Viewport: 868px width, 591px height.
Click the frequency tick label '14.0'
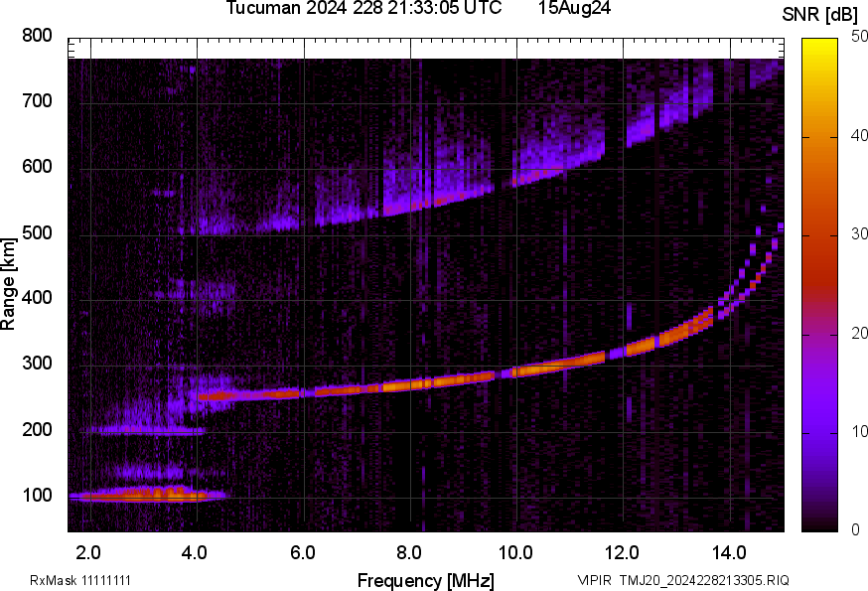729,553
